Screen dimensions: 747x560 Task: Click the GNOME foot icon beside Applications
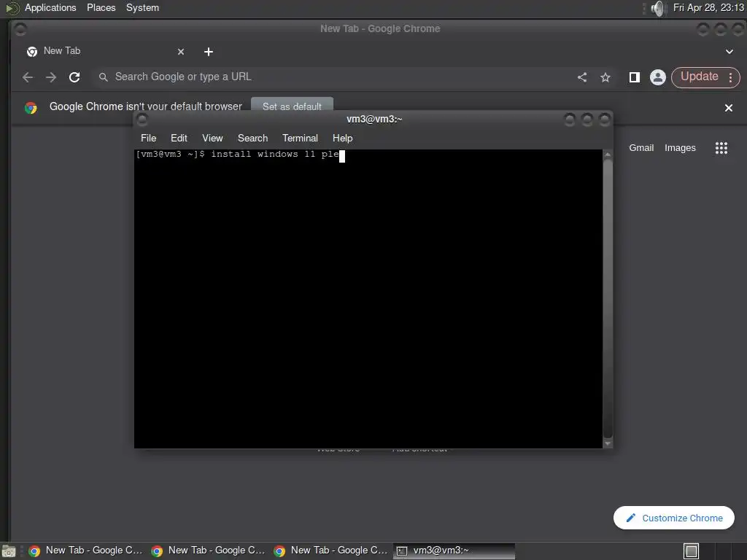coord(12,8)
